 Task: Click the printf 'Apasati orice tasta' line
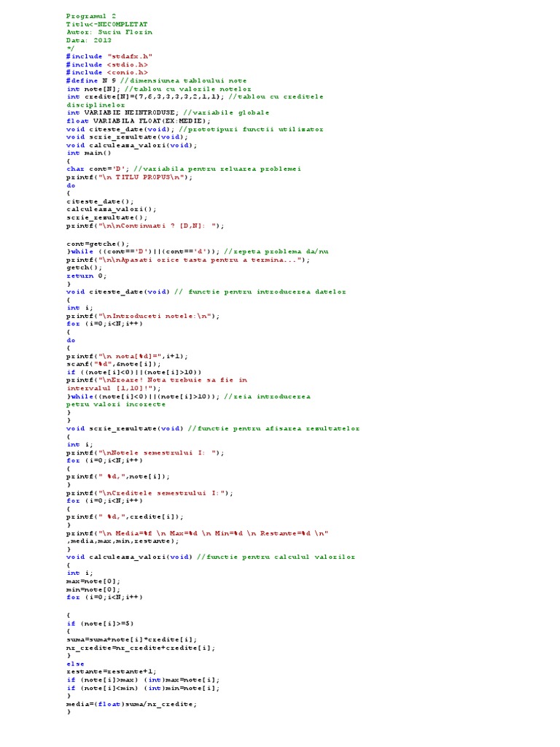[x=187, y=260]
